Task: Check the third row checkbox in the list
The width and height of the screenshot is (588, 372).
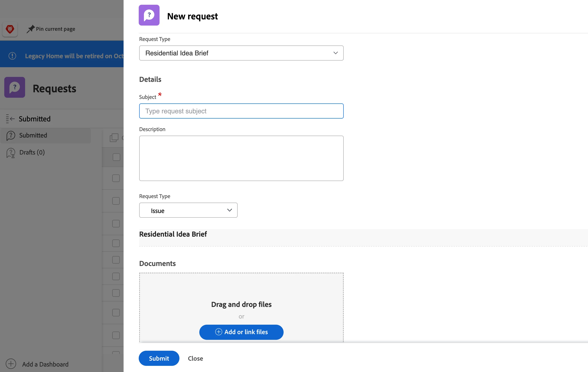Action: click(x=116, y=201)
